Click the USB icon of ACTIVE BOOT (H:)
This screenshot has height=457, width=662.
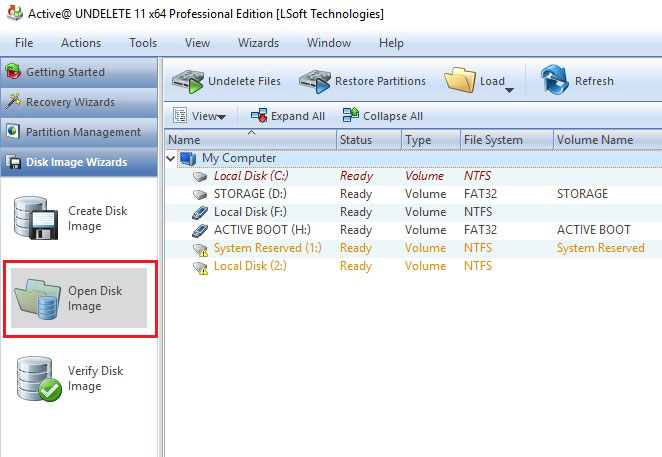pos(200,231)
